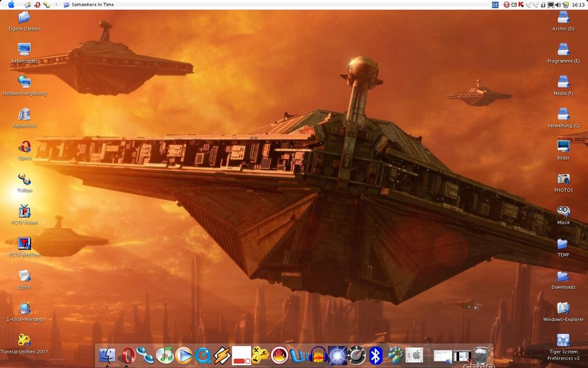Launch Opera from the desktop shortcut
588x368 pixels.
pos(24,150)
